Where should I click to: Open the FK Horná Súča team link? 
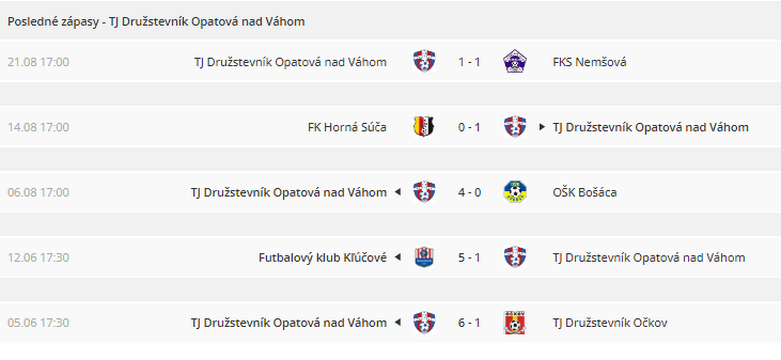[347, 127]
